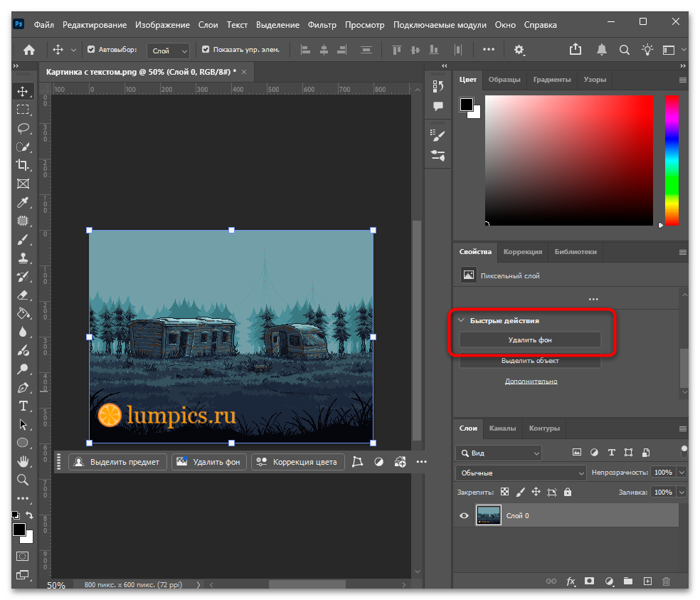Switch to the Каналы tab
Image resolution: width=700 pixels, height=600 pixels.
coord(502,428)
